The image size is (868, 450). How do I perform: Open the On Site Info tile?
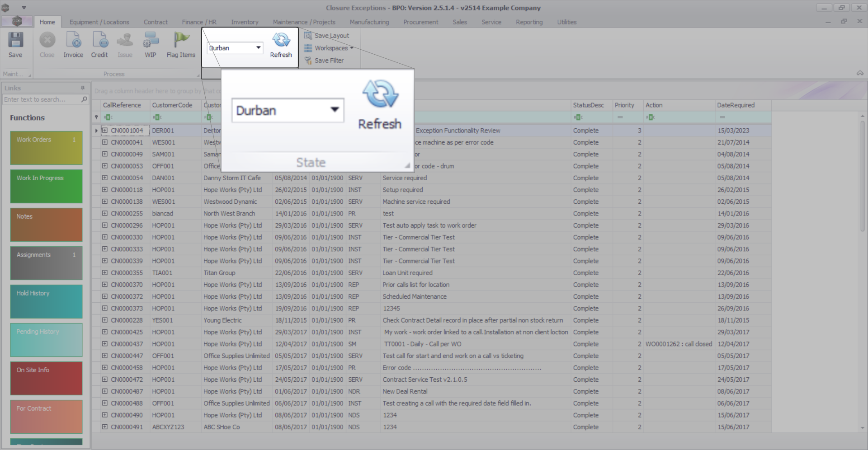(46, 378)
